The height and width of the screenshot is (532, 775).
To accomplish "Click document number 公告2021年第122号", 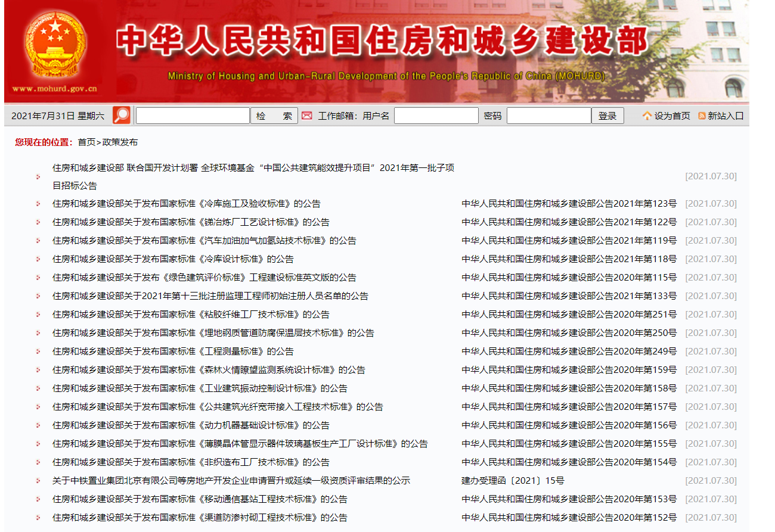I will tap(569, 222).
